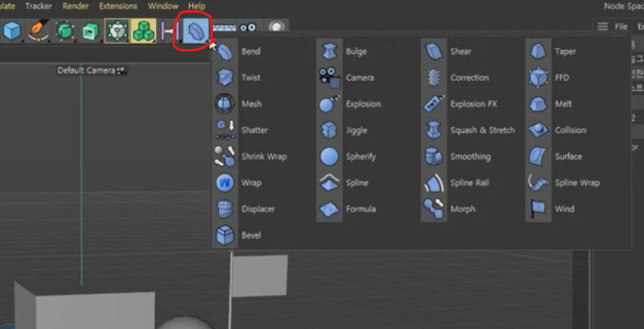Screen dimensions: 644x329
Task: Select the Wind deformer
Action: pyautogui.click(x=552, y=209)
